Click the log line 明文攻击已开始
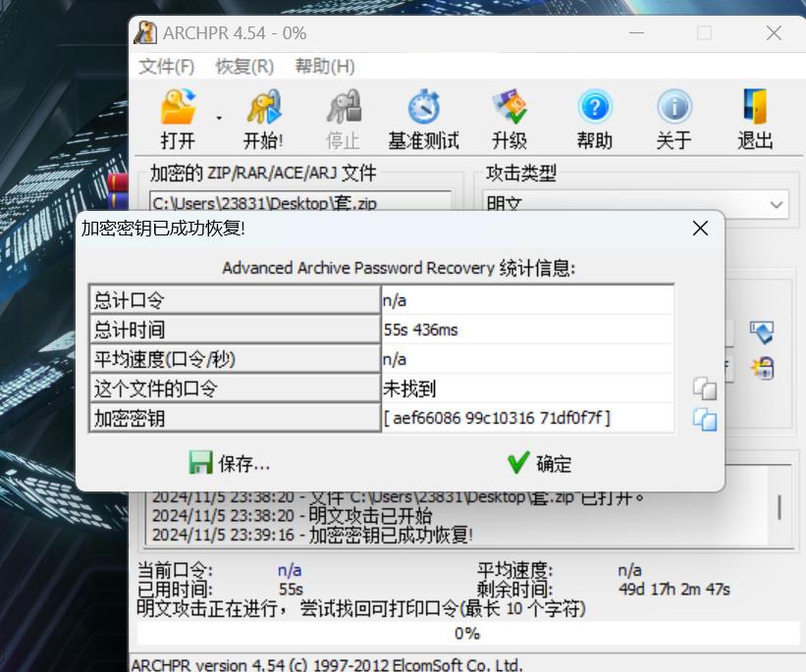Screen dimensions: 806x672 [x=292, y=515]
